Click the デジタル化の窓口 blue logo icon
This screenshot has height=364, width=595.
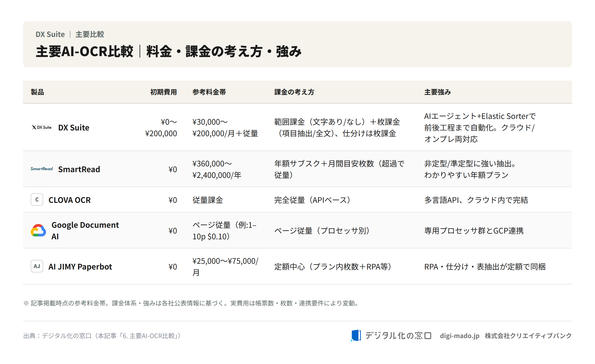[x=356, y=335]
